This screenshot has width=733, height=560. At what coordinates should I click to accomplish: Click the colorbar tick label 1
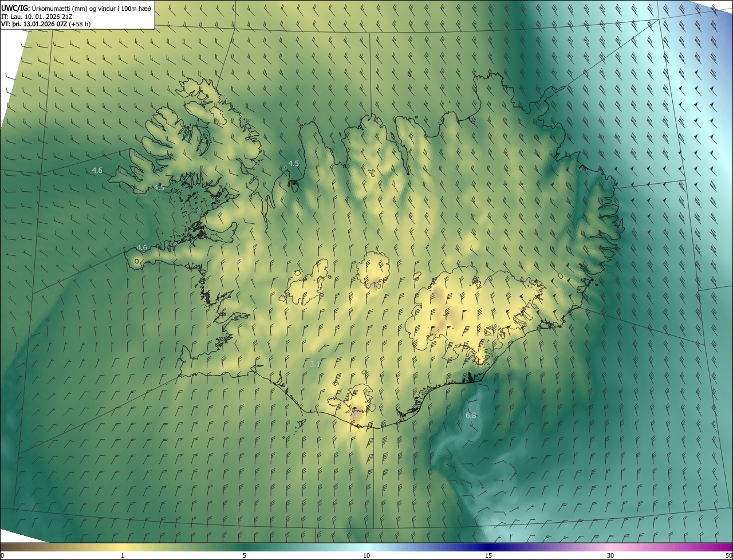click(123, 556)
